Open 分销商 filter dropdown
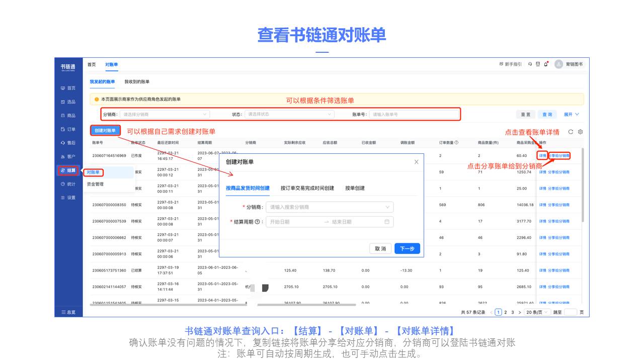This screenshot has width=644, height=362. coord(165,114)
